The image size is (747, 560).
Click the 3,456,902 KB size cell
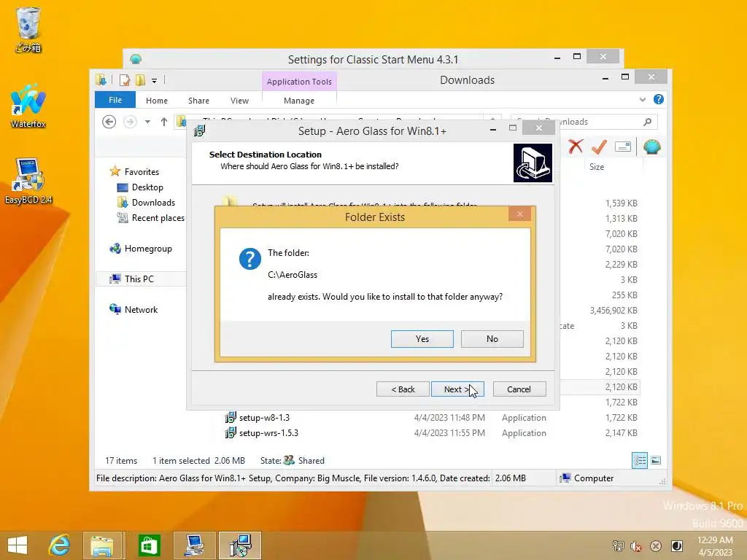coord(614,311)
